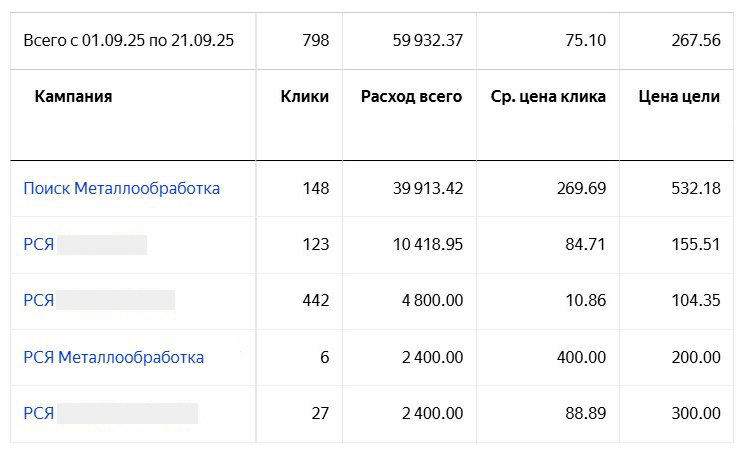This screenshot has width=744, height=452.
Task: Select the 400.00 average click price cell
Action: [x=582, y=357]
